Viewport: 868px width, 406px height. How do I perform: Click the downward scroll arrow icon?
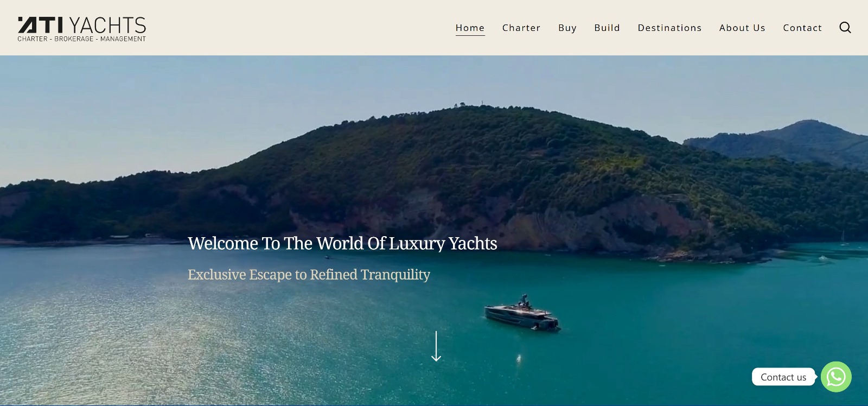click(436, 346)
